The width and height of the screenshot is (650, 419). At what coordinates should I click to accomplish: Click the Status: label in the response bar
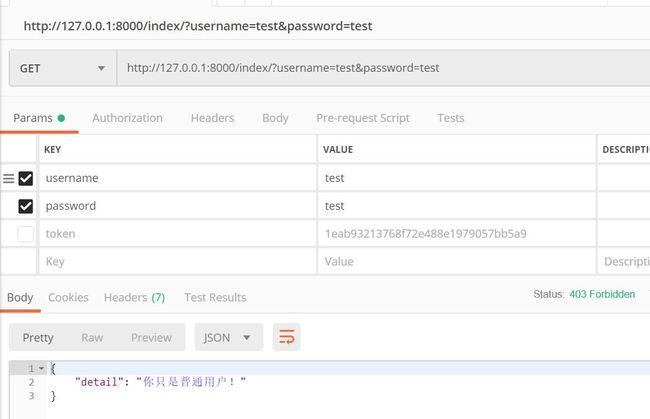coord(548,294)
